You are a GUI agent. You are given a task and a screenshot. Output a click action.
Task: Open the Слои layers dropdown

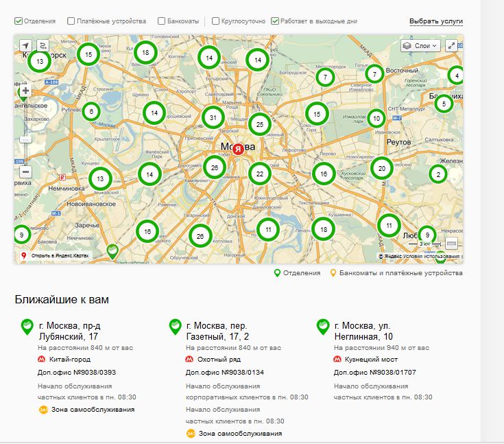[x=420, y=46]
